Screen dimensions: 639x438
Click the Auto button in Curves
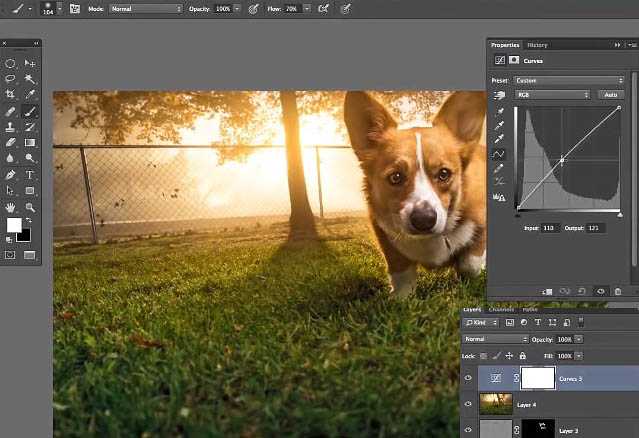(610, 94)
